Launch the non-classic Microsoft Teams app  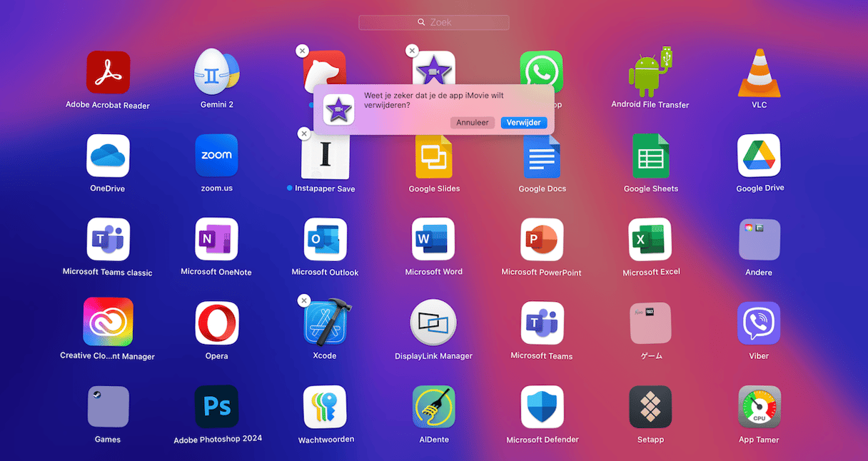pos(542,323)
